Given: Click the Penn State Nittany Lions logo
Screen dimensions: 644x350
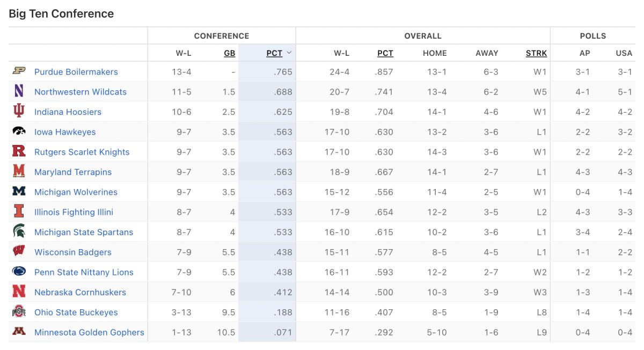Looking at the screenshot, I should (19, 272).
